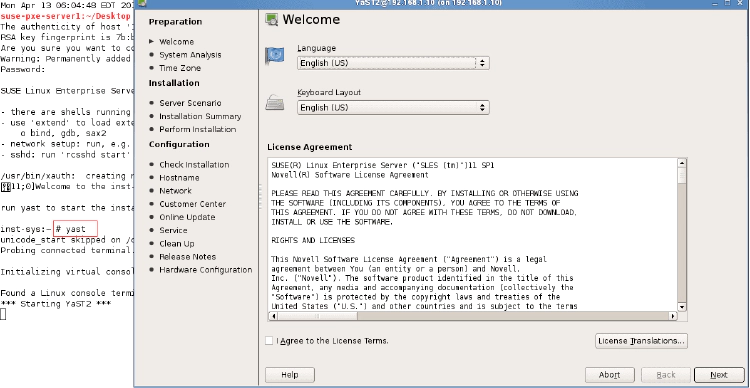Click '*** Starting YaST2 ***' terminal line

(55, 304)
